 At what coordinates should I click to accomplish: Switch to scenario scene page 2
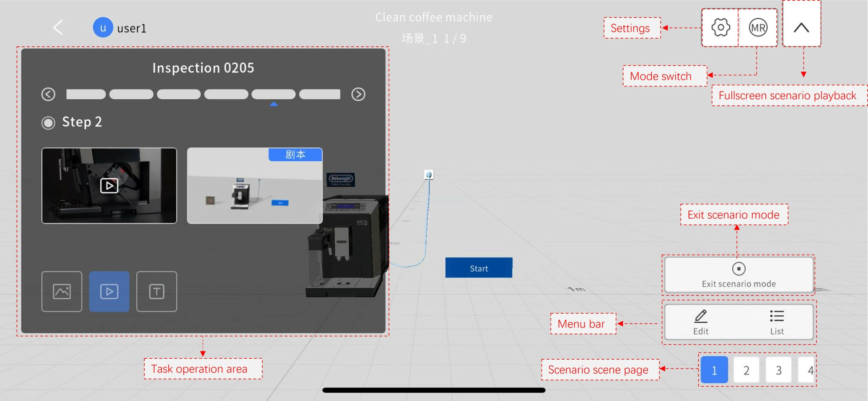tap(746, 370)
